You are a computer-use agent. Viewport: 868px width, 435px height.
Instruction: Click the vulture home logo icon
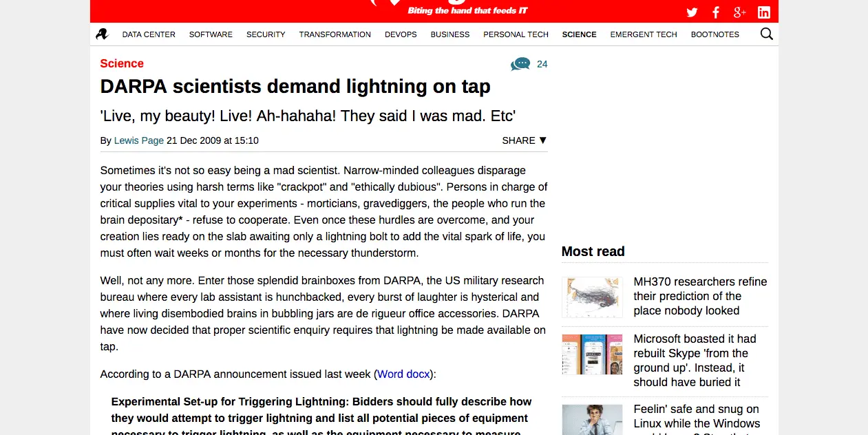(x=102, y=34)
